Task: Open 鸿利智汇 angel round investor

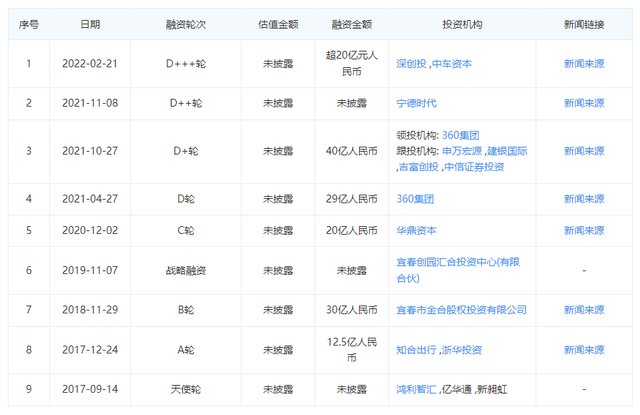Action: click(x=418, y=389)
